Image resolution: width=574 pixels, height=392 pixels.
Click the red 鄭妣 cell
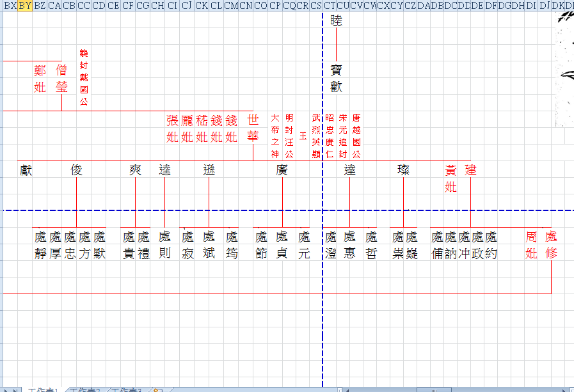(x=40, y=78)
